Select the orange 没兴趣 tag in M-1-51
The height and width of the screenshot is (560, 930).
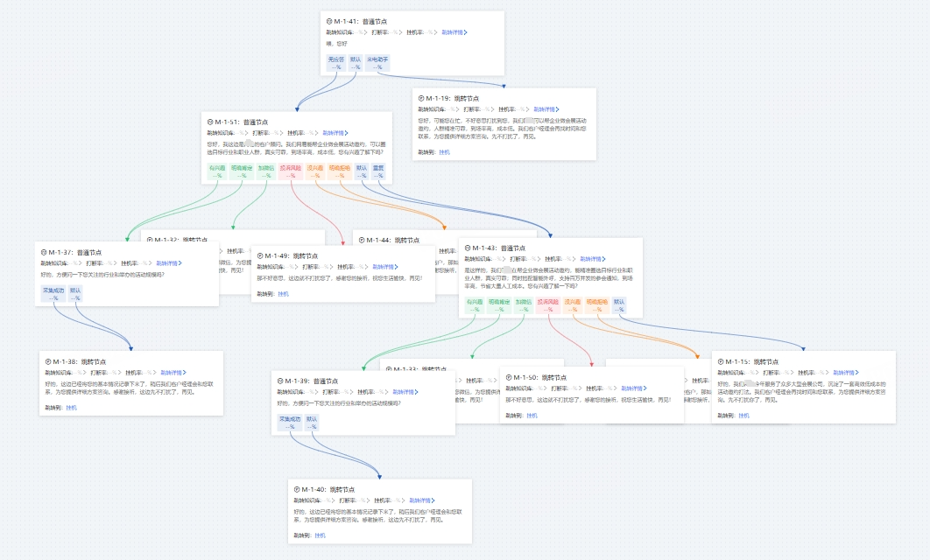pos(315,171)
